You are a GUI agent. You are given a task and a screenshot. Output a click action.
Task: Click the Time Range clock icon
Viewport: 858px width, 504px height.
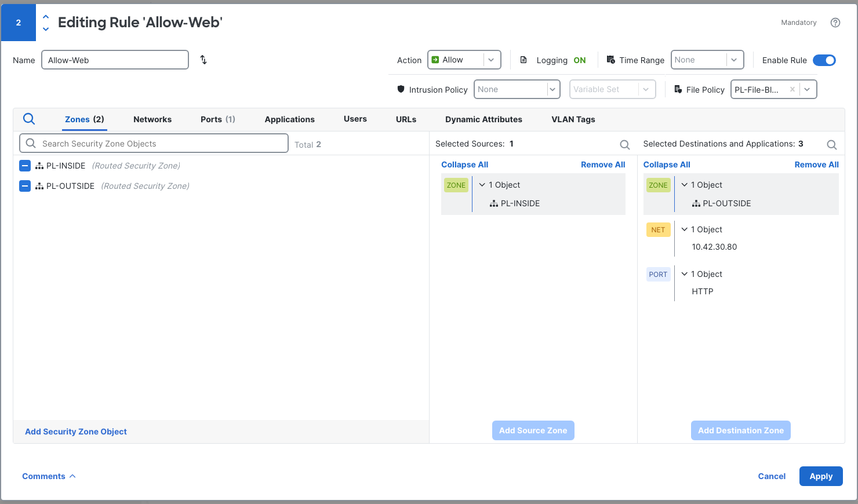611,60
